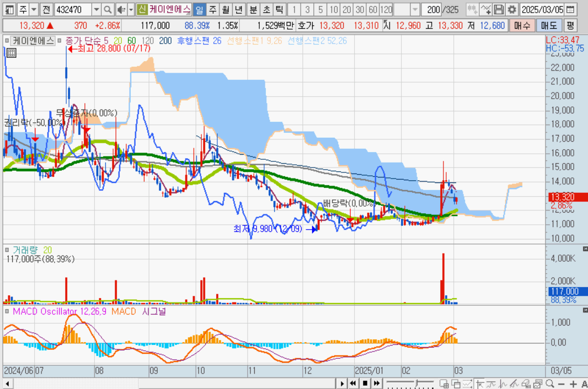This screenshot has width=588, height=389.
Task: Click the 후행스팬 26 legend text
Action: pos(199,40)
